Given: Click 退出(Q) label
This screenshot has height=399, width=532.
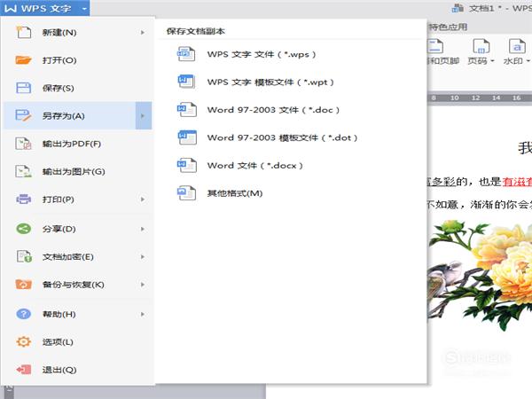Looking at the screenshot, I should (59, 370).
